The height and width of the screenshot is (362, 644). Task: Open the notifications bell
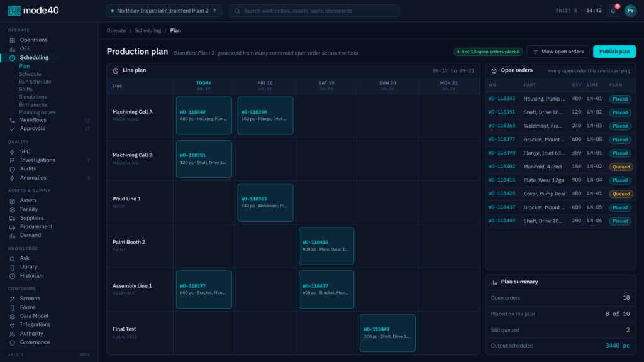(613, 11)
